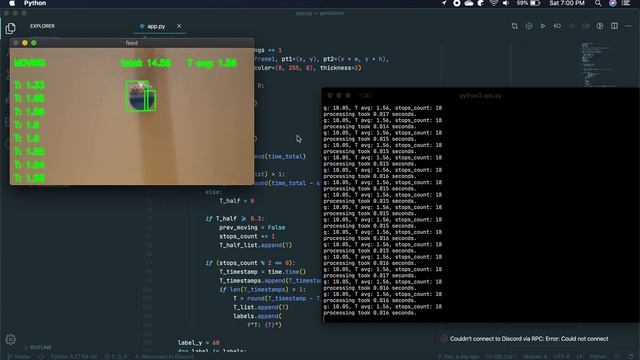This screenshot has width=640, height=360.
Task: Click the location arrow icon in menu bar
Action: point(444,3)
